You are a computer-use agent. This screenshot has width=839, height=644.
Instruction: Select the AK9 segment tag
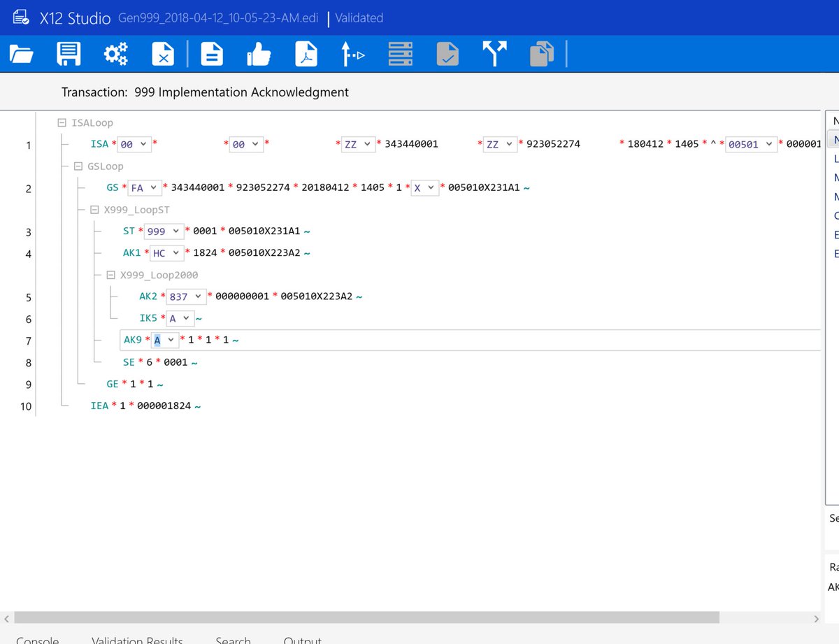coord(133,340)
